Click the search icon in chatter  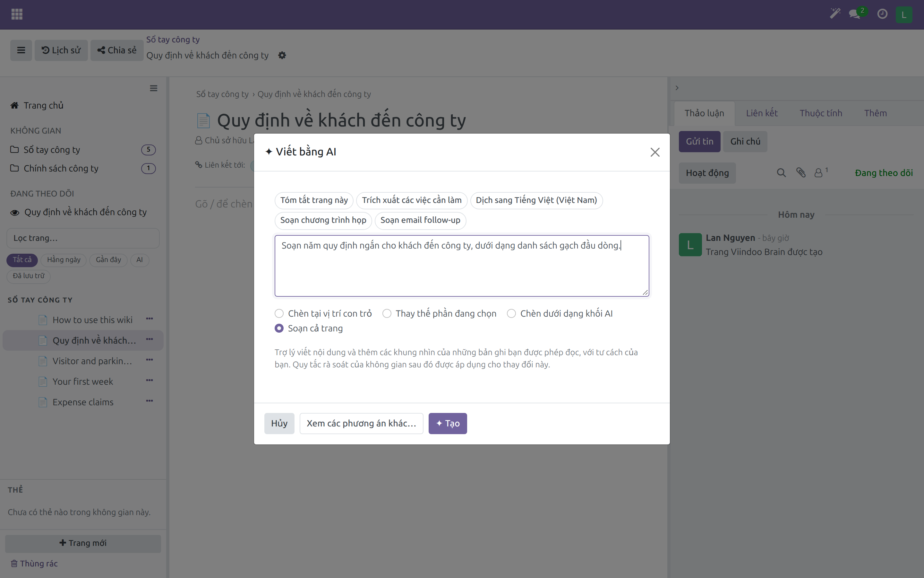781,173
